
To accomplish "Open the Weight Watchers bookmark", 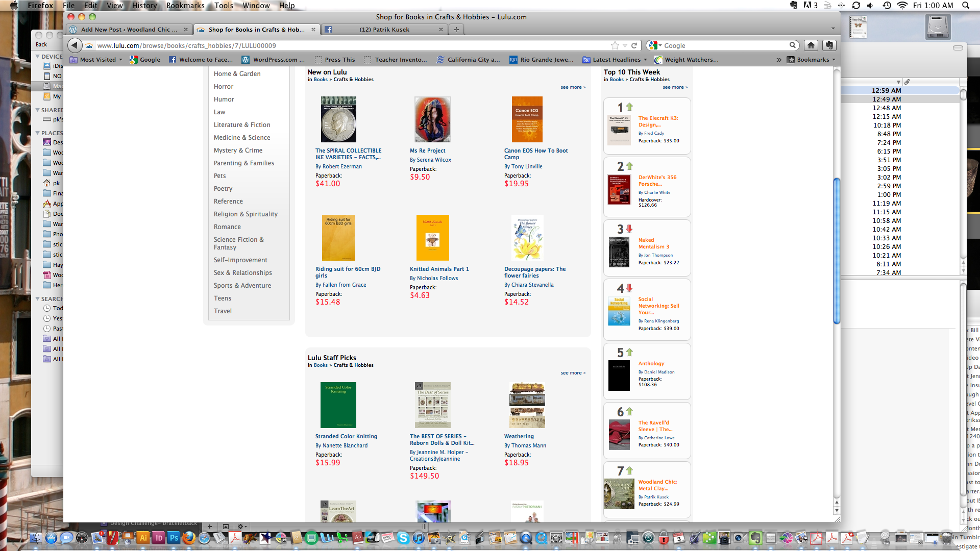I will (x=687, y=60).
